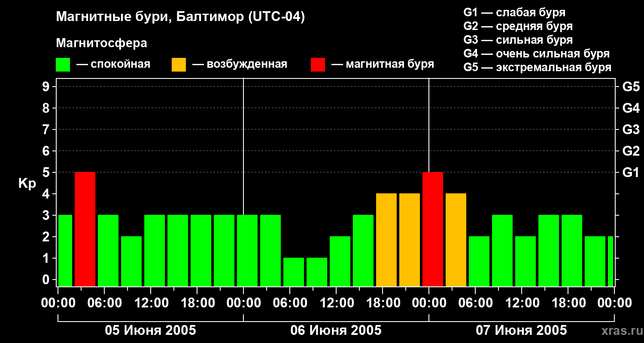Click the '— возбужденная' legend label

pos(240,64)
